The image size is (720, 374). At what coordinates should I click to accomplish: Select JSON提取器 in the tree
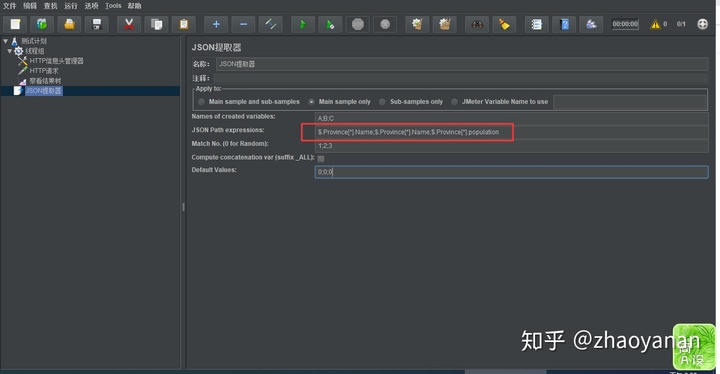[x=44, y=91]
